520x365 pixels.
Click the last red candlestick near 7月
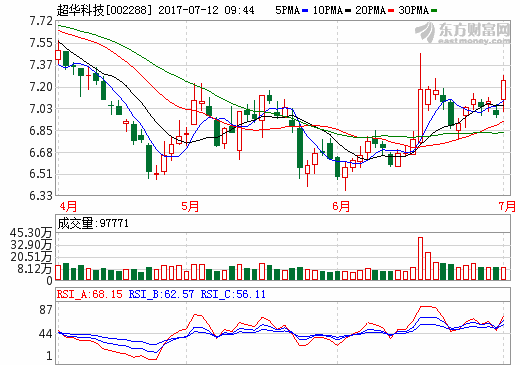tap(504, 90)
